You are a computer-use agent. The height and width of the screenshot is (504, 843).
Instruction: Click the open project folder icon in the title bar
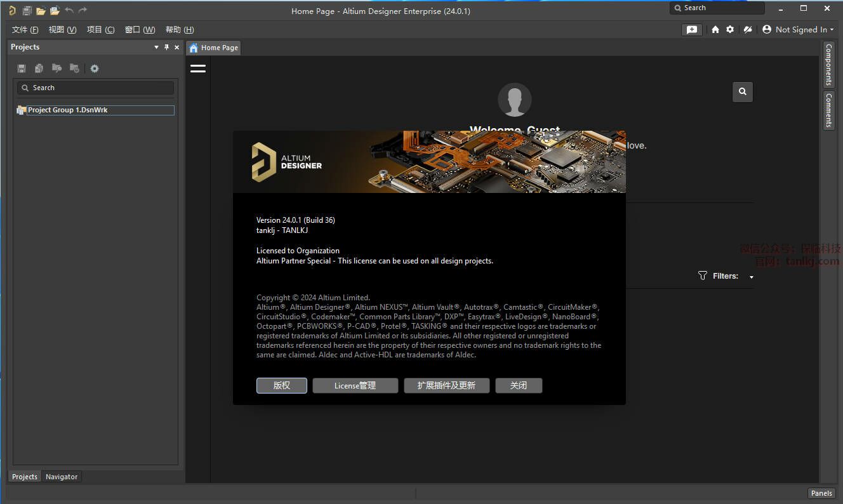55,10
